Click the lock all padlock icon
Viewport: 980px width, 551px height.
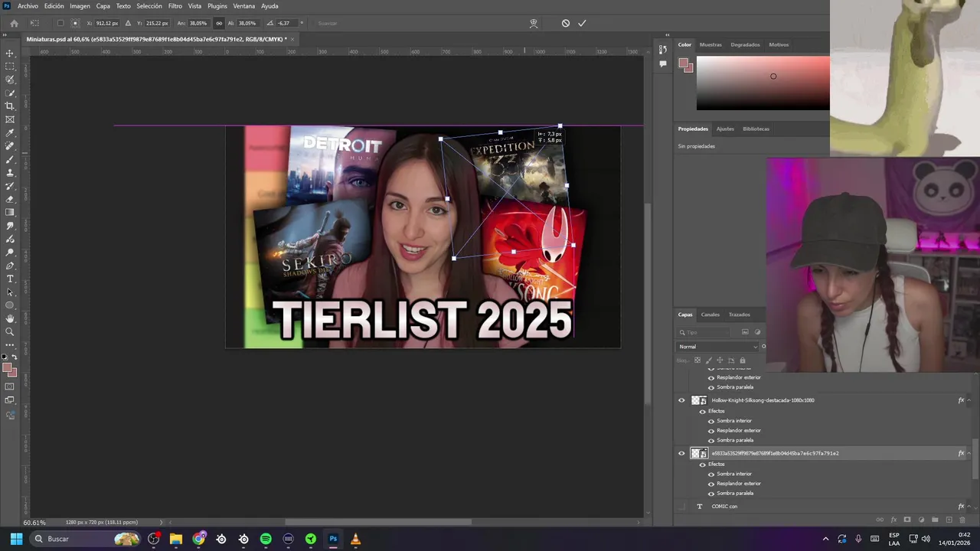click(x=742, y=360)
